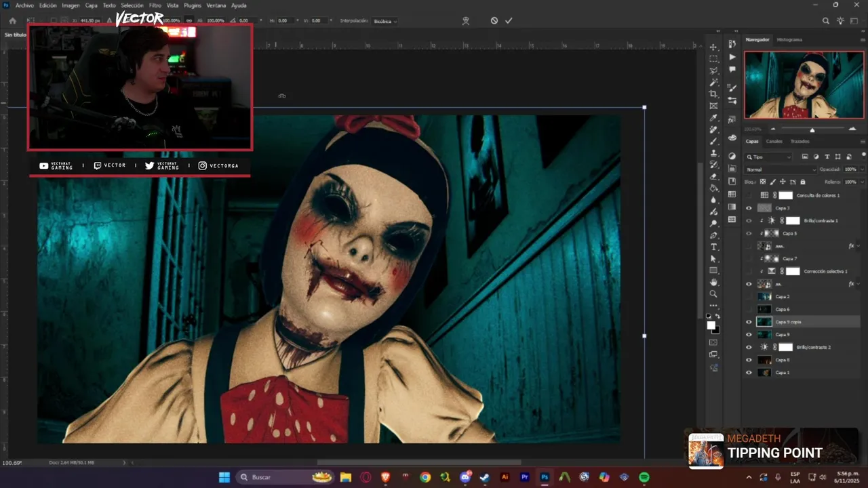Select the Pen tool
Image resolution: width=868 pixels, height=488 pixels.
713,235
